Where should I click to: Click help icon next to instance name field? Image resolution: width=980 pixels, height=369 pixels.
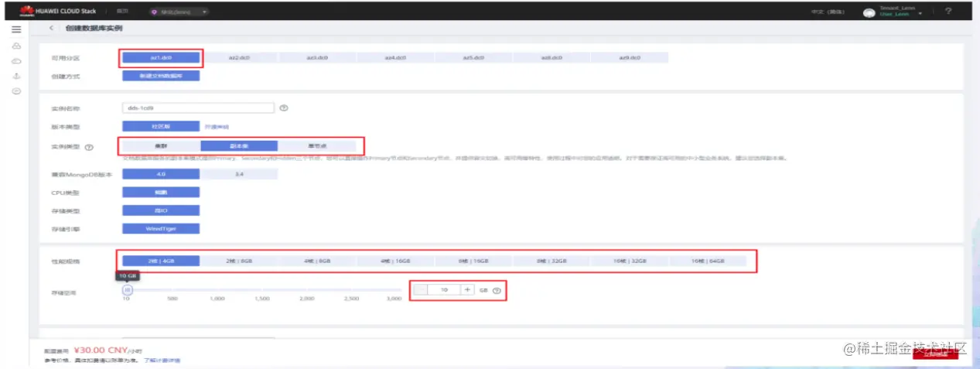pos(284,108)
